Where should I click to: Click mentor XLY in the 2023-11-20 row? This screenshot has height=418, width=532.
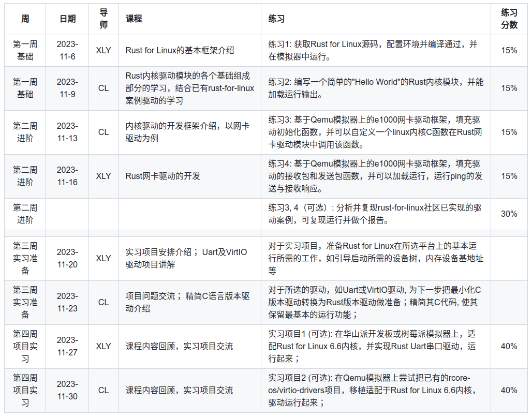(x=104, y=259)
